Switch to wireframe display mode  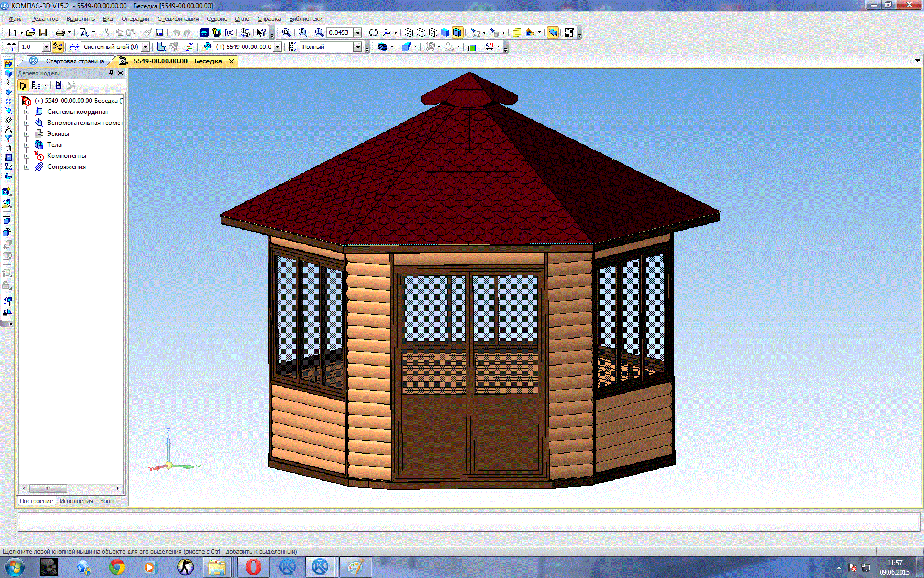coord(409,32)
